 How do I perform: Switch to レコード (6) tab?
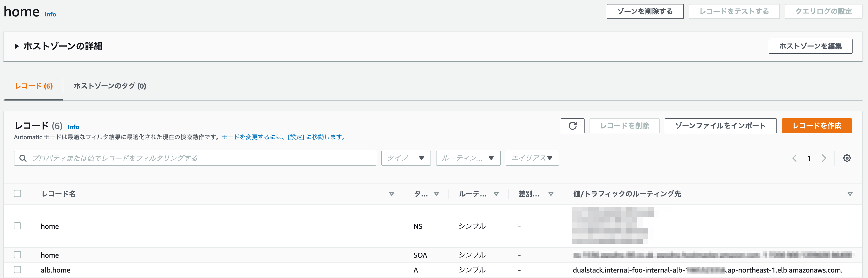pyautogui.click(x=34, y=86)
